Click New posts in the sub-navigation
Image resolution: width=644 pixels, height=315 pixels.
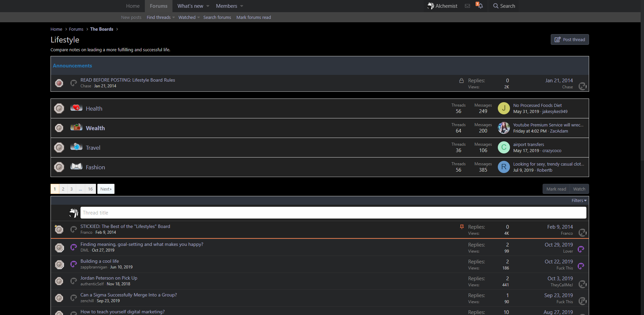tap(131, 18)
